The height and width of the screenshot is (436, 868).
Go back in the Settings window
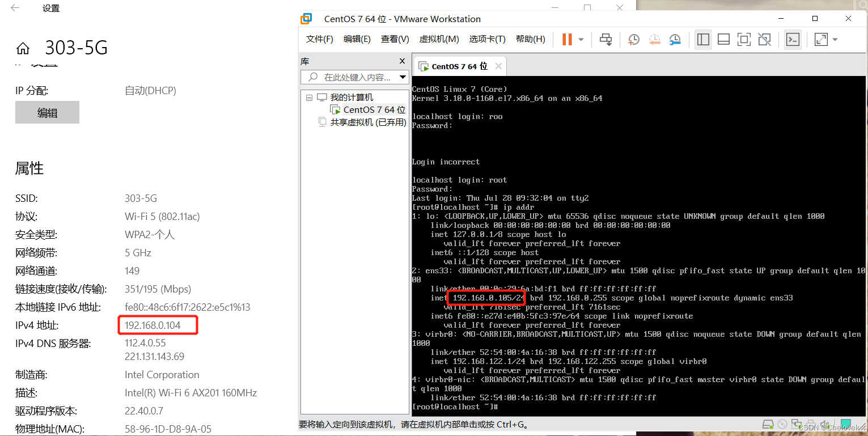pyautogui.click(x=15, y=8)
